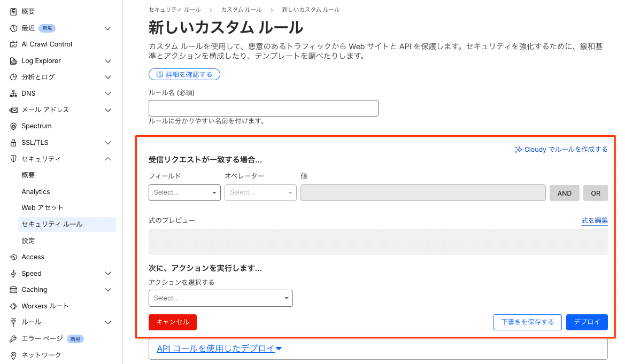The width and height of the screenshot is (625, 364).
Task: Click the Speed lightning bolt icon
Action: [13, 274]
